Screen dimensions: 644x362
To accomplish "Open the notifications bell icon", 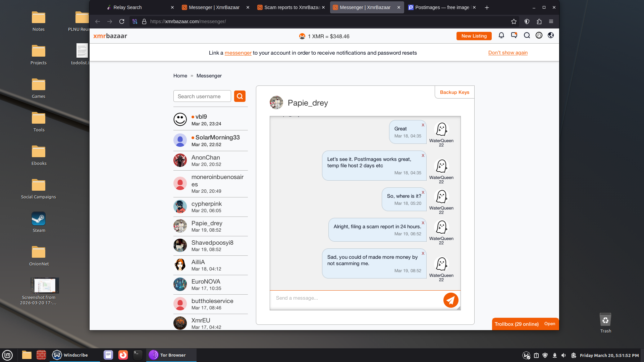I will pos(501,36).
